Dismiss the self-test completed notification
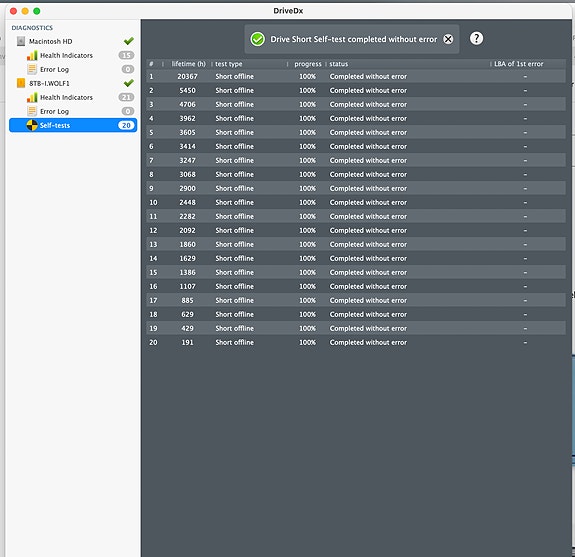The image size is (575, 557). pyautogui.click(x=448, y=39)
